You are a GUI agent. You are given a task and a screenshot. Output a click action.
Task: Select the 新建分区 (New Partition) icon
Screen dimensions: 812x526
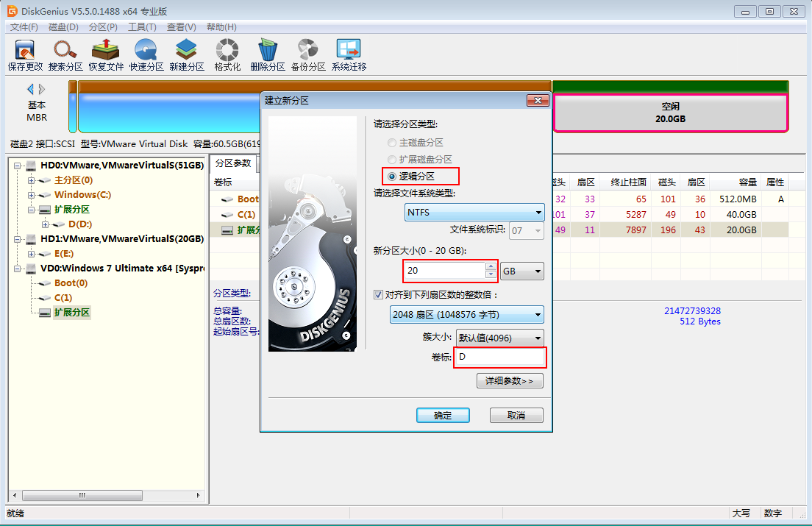click(187, 55)
